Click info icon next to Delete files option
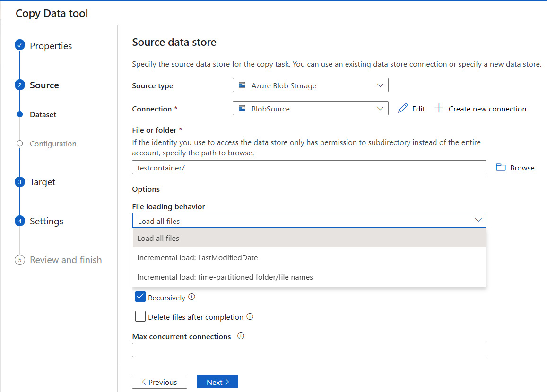Image resolution: width=547 pixels, height=392 pixels. 250,317
